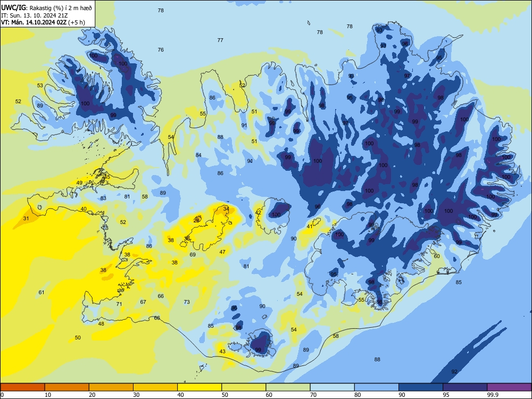Click the map value '71' on the southwest peninsula
The width and height of the screenshot is (532, 399).
(119, 304)
